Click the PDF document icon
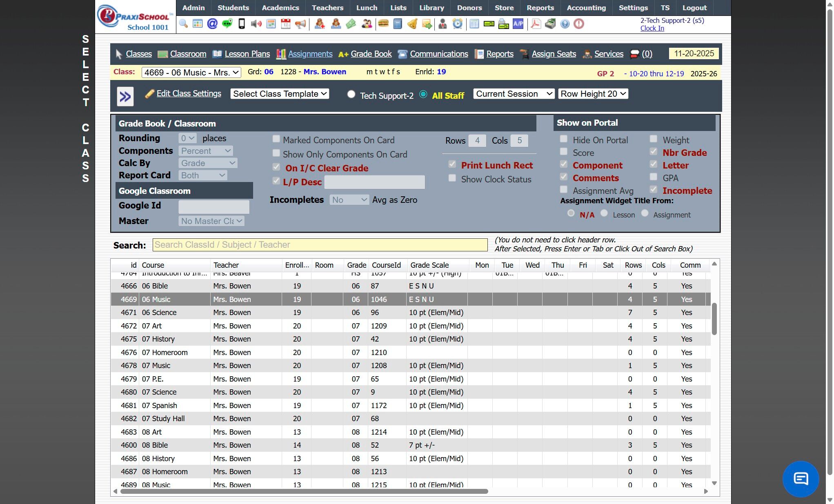Viewport: 834px width, 504px height. (x=536, y=24)
